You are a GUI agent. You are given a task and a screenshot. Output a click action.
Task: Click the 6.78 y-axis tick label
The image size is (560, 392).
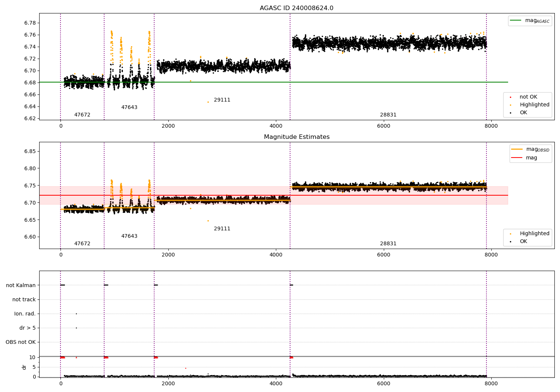(30, 23)
